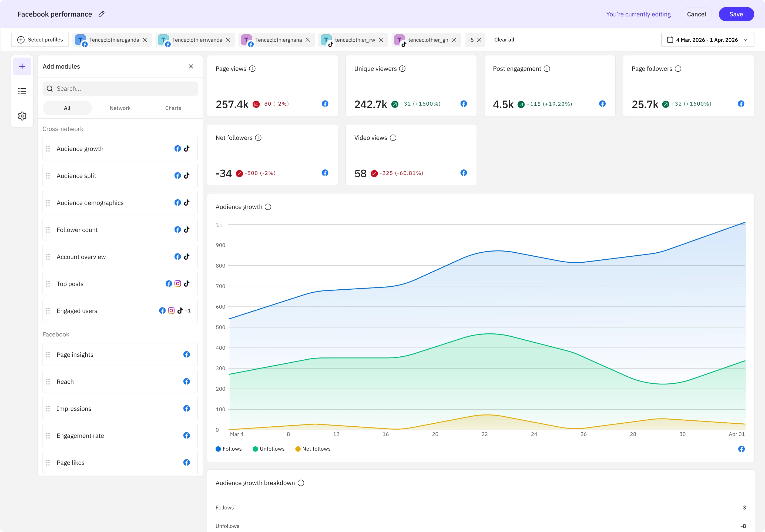Viewport: 765px width, 532px height.
Task: Click Instagram icon in Top posts module
Action: [x=177, y=283]
